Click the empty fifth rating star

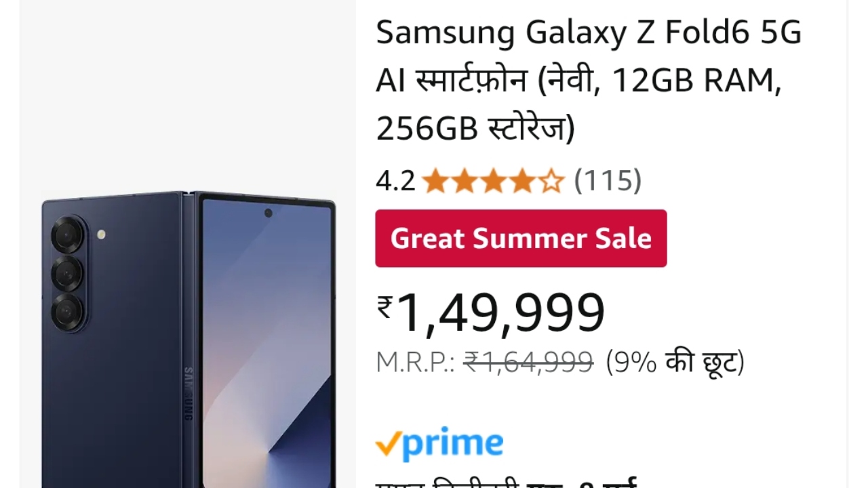553,182
